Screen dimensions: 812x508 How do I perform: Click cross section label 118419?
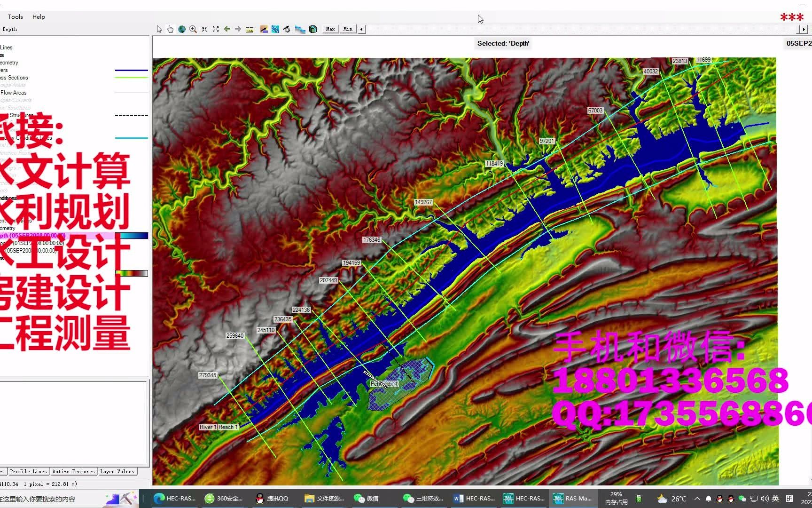point(494,164)
